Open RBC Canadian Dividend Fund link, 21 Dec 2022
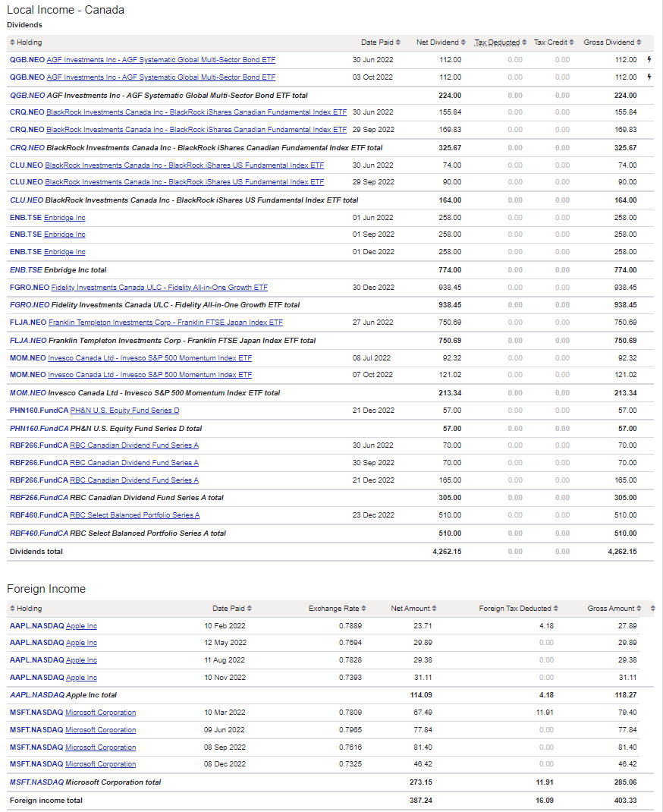663x812 pixels. pos(134,480)
